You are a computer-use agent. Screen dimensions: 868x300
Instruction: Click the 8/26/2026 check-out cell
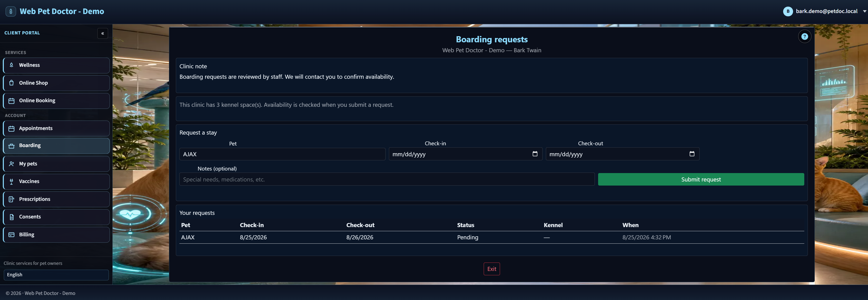click(360, 237)
